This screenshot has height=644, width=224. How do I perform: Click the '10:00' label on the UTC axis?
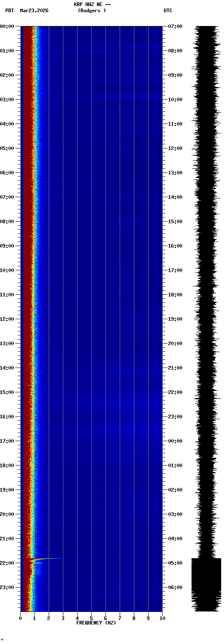pyautogui.click(x=175, y=100)
